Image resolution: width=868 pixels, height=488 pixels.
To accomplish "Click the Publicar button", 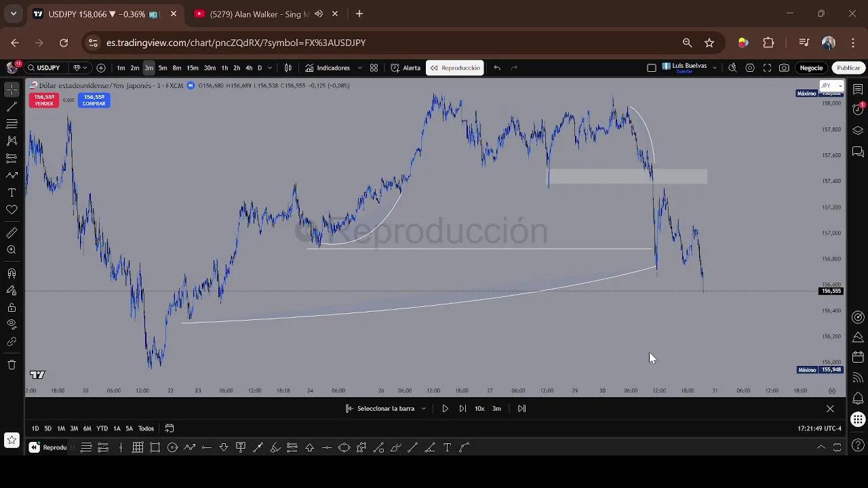I will pyautogui.click(x=848, y=68).
